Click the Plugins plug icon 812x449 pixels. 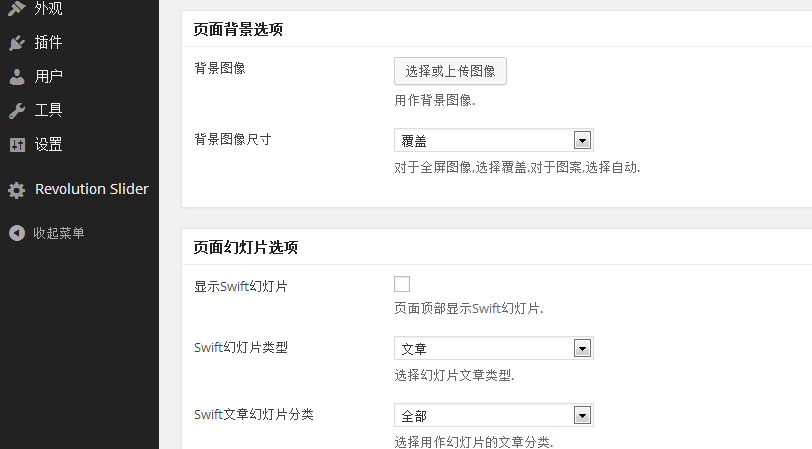click(x=17, y=42)
